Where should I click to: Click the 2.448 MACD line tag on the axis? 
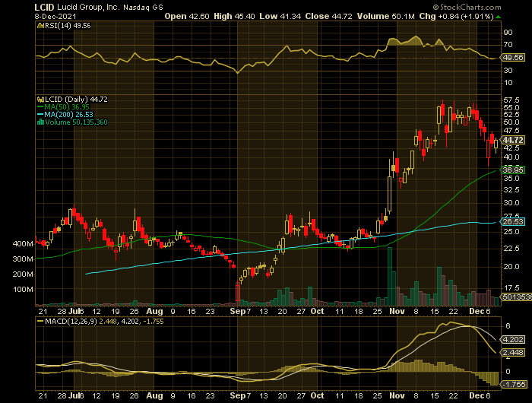click(x=513, y=353)
